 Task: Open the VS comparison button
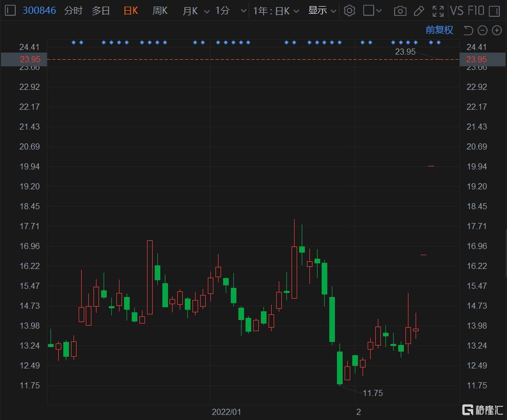456,11
